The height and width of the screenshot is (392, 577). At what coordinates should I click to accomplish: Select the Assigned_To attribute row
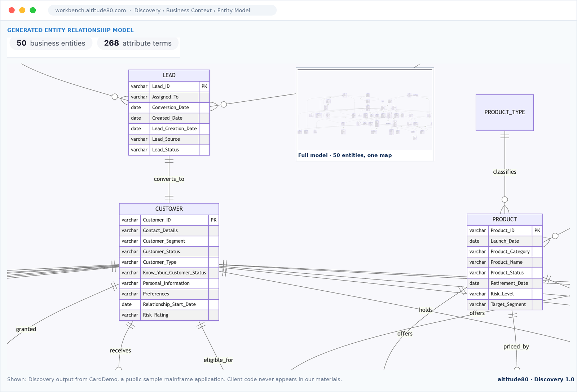pyautogui.click(x=169, y=97)
